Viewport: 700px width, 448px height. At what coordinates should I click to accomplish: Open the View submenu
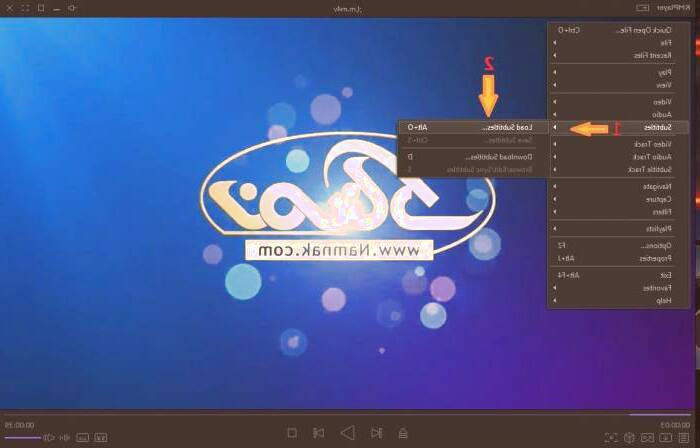click(x=618, y=85)
